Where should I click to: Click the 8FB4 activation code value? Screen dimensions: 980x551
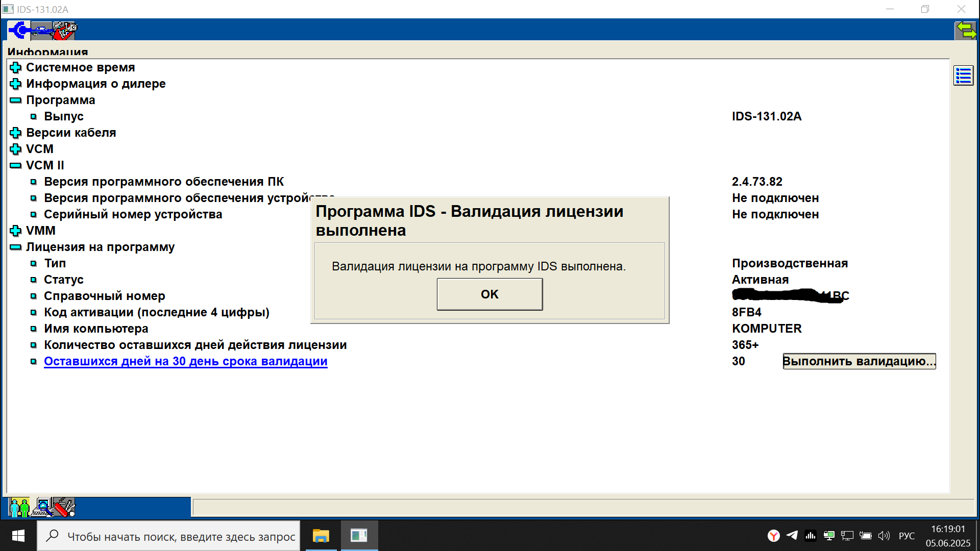pyautogui.click(x=747, y=312)
